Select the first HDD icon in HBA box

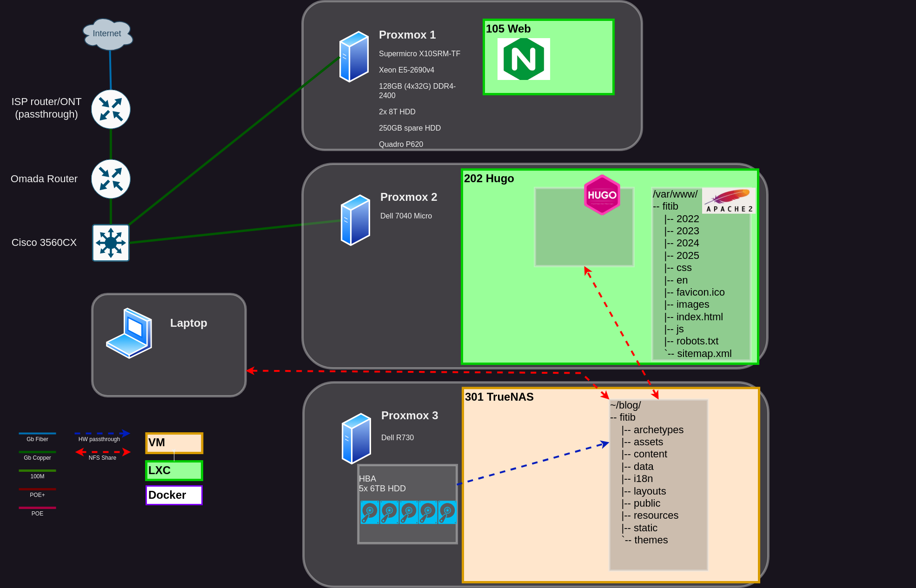[x=370, y=512]
